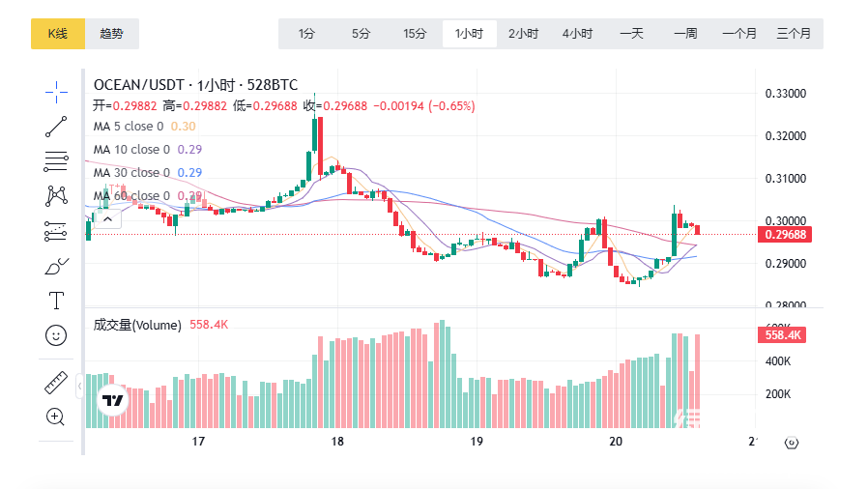Switch to the 趋势 tab

(x=112, y=34)
